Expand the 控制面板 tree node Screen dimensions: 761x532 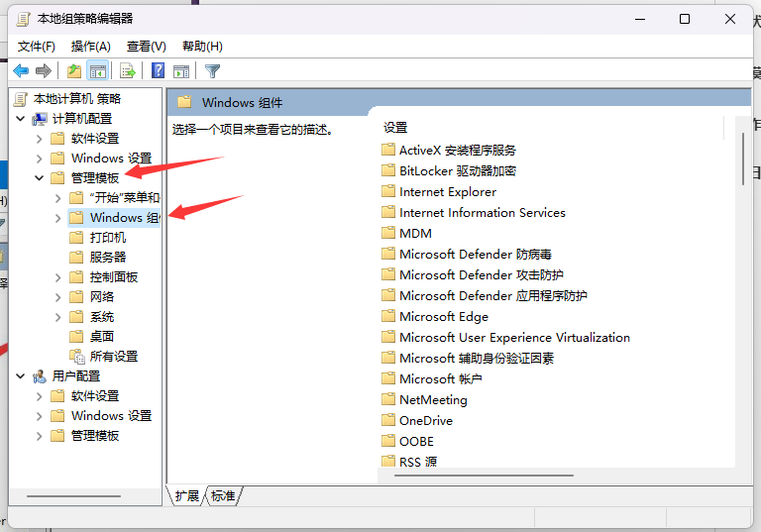pos(58,277)
